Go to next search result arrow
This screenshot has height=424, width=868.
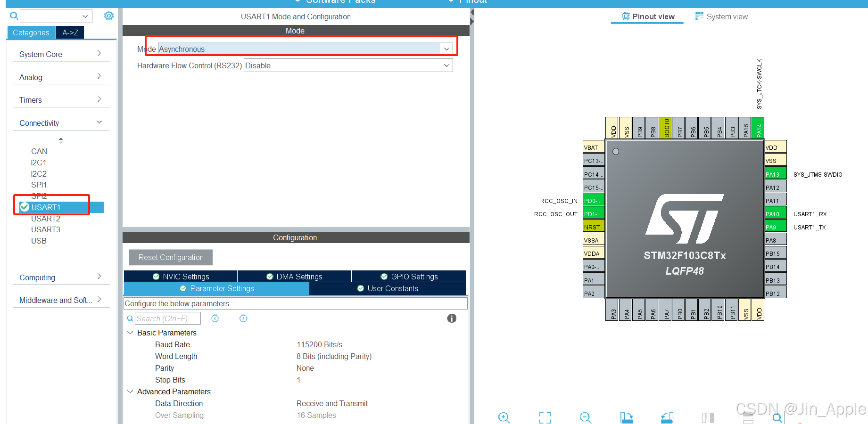point(243,318)
